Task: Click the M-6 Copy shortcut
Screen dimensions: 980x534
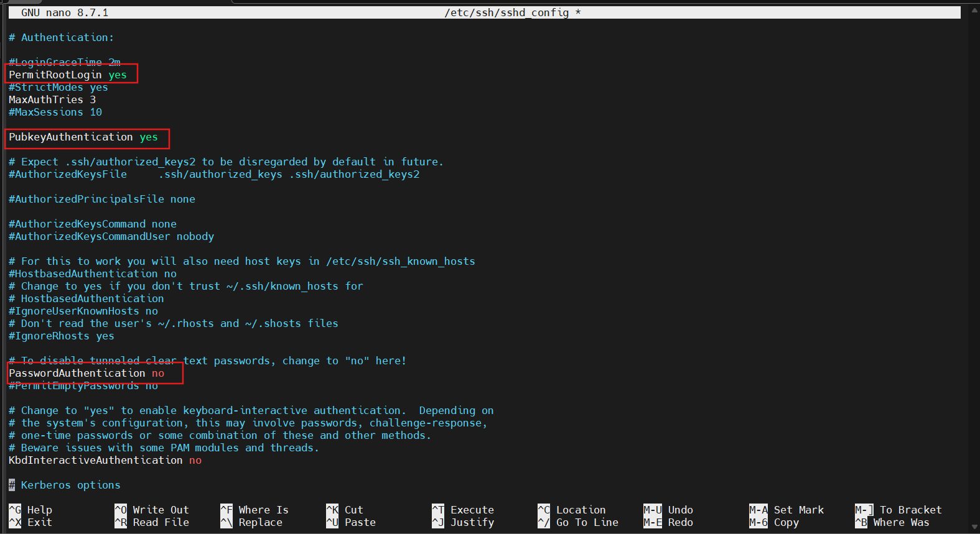Action: pyautogui.click(x=774, y=522)
